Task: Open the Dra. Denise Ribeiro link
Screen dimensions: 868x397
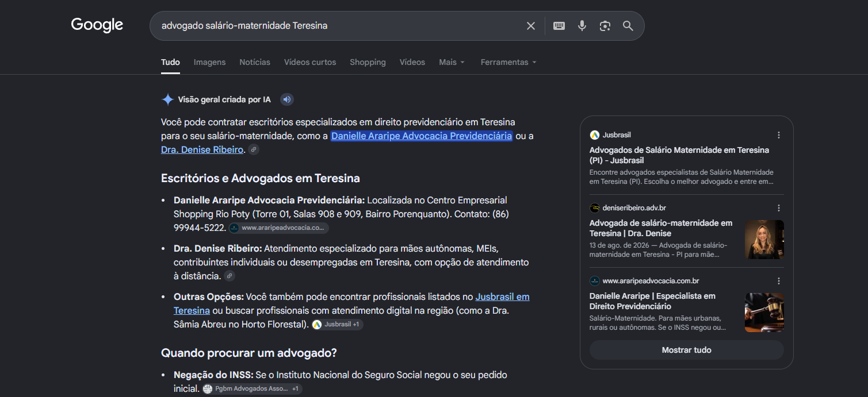Action: [x=202, y=150]
